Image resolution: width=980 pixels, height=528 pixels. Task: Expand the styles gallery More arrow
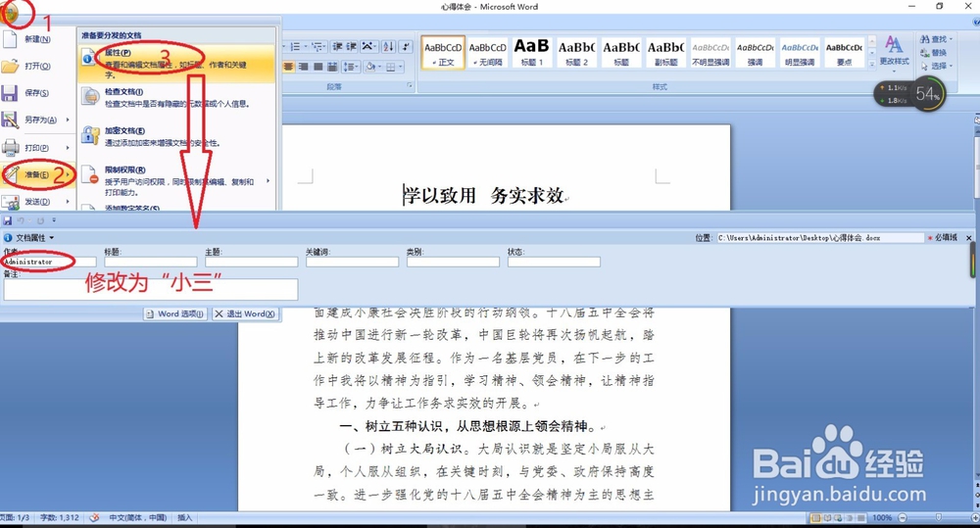[872, 63]
